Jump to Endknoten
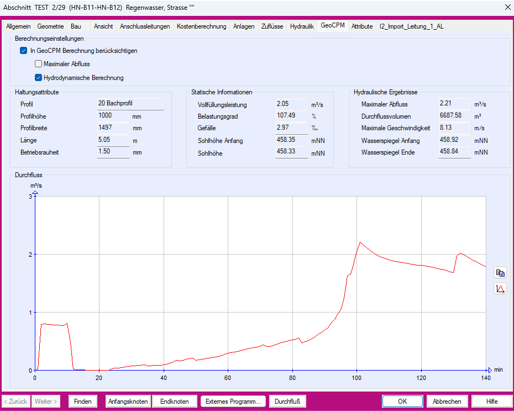The image size is (514, 411). [x=174, y=401]
